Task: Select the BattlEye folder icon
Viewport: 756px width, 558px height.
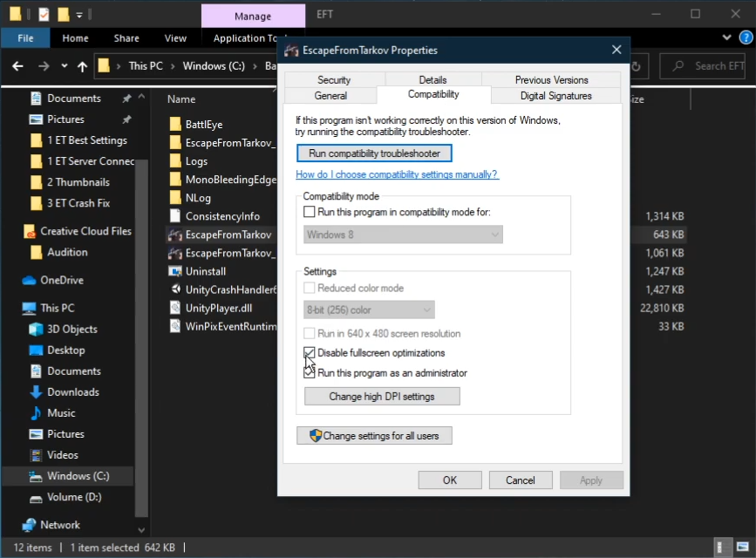Action: 174,125
